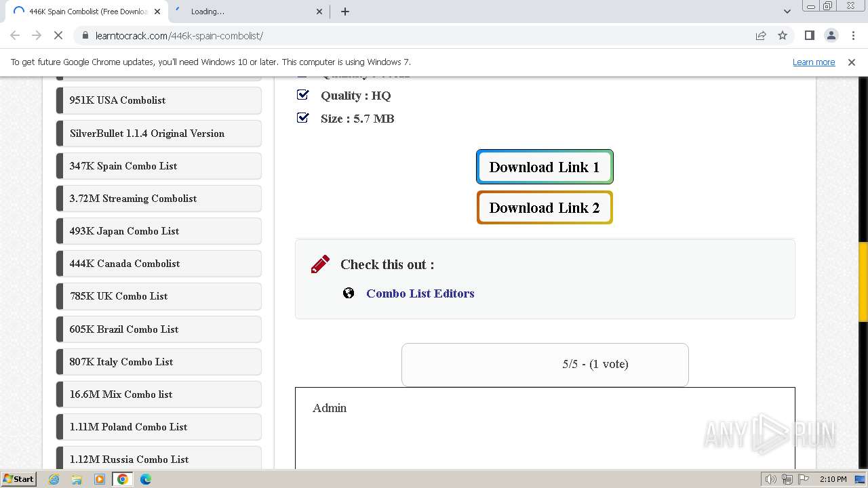
Task: Open the browser side panel
Action: click(x=809, y=35)
